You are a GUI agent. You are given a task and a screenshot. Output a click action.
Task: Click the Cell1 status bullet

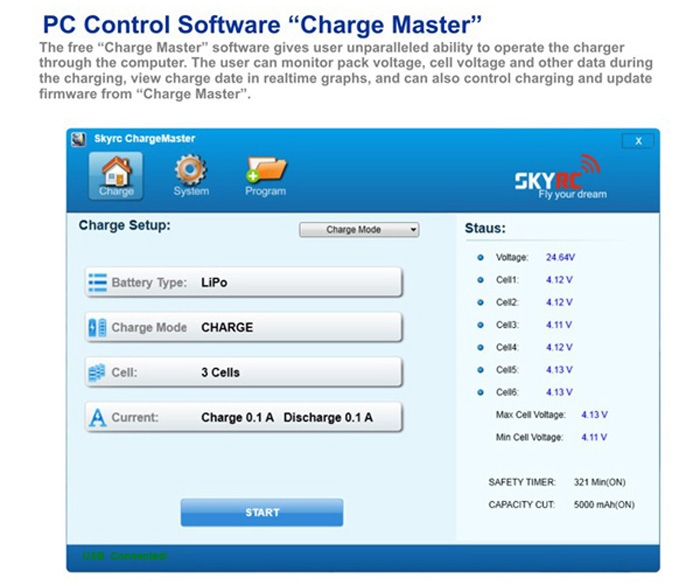point(480,280)
